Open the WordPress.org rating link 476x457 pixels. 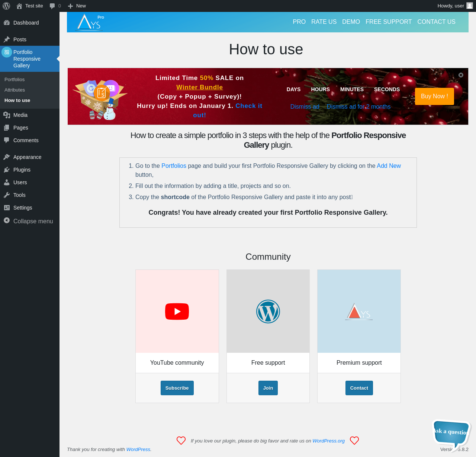tap(328, 441)
